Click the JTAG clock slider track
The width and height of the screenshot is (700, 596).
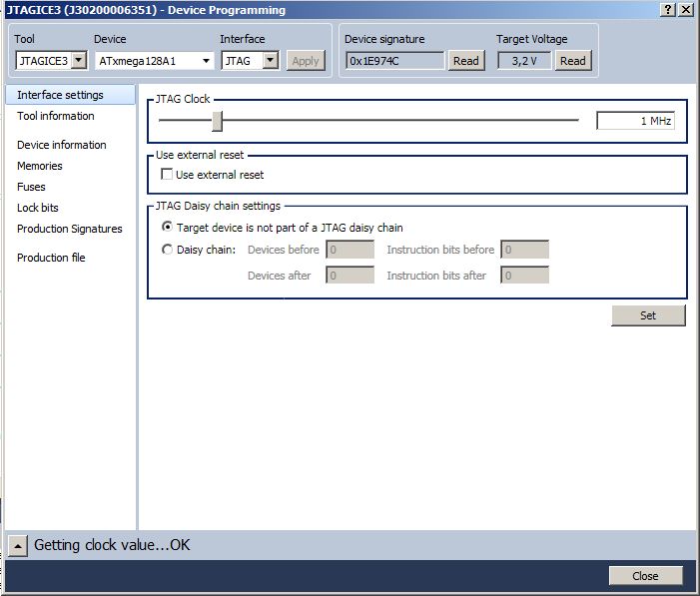click(368, 120)
